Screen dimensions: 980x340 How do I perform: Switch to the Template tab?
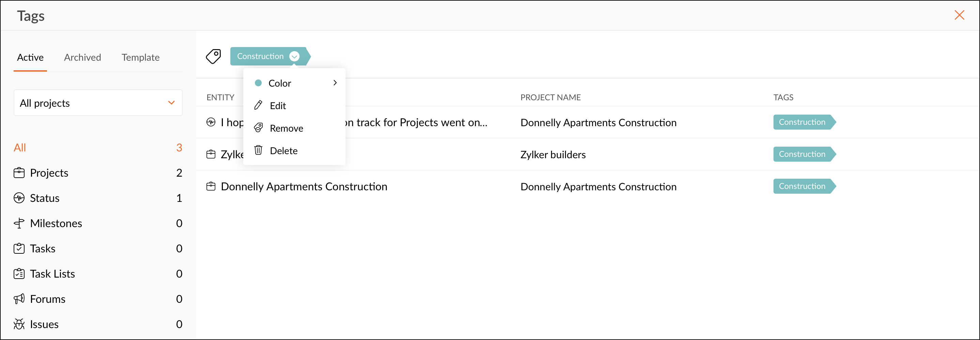140,58
